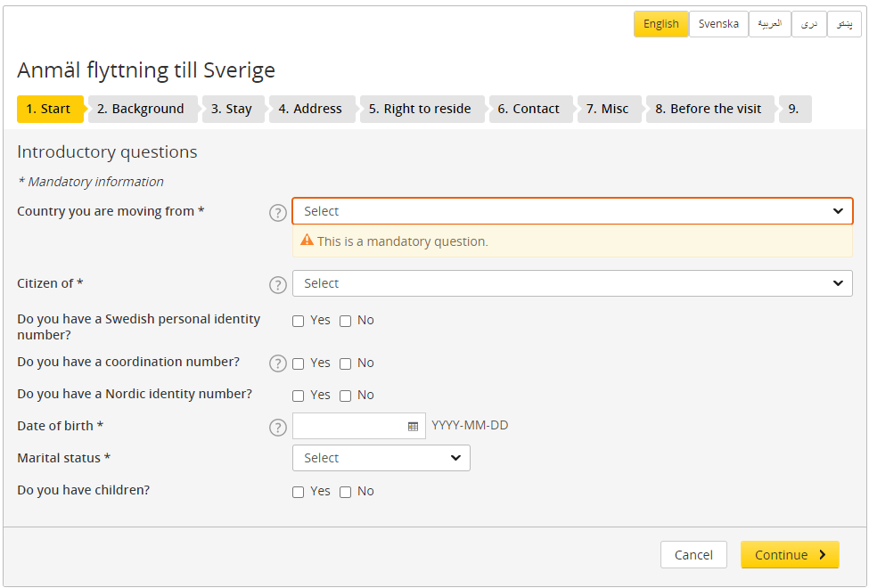869x588 pixels.
Task: Open help for coordination number question
Action: (278, 363)
